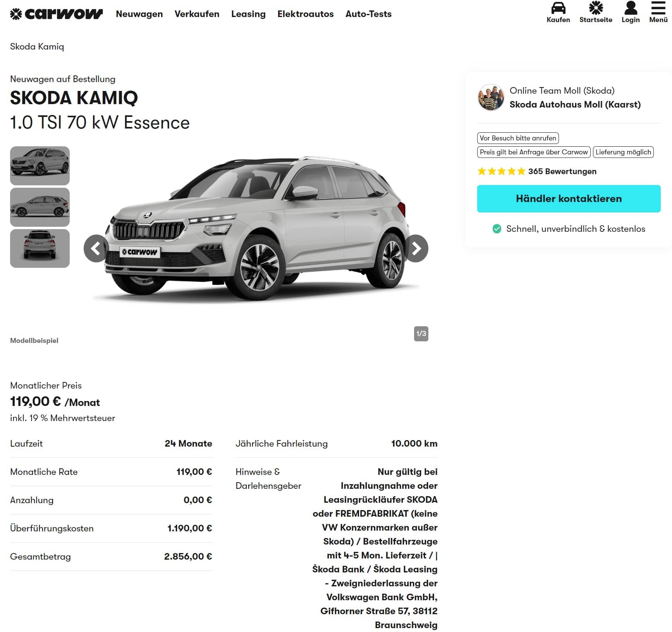Click the 1.0 TSI 70 kW Essence subtitle

click(x=100, y=123)
